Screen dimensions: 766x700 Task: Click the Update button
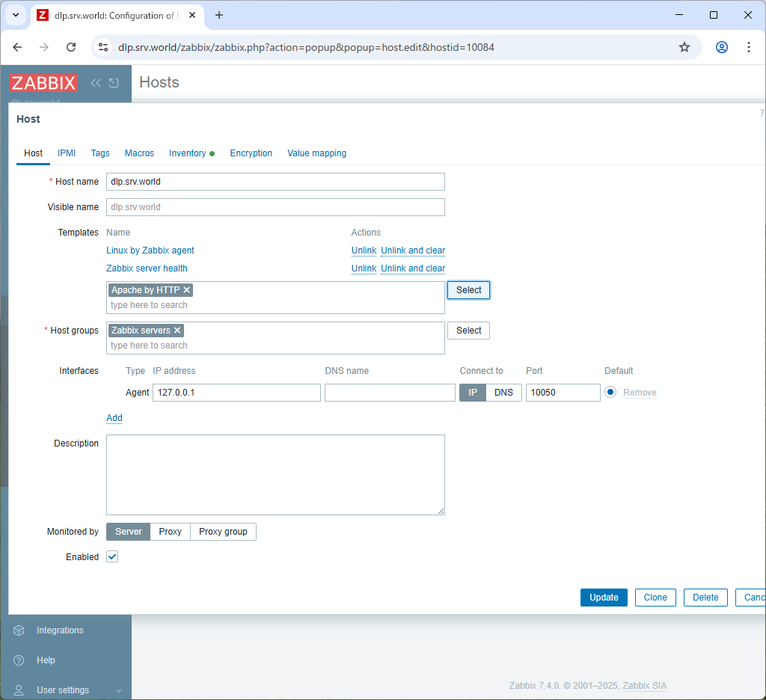(604, 598)
